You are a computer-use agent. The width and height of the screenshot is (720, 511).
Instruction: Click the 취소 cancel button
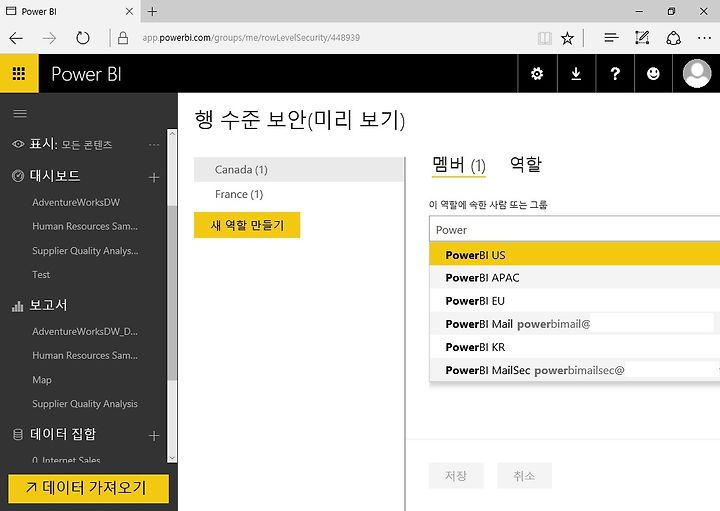tap(524, 476)
